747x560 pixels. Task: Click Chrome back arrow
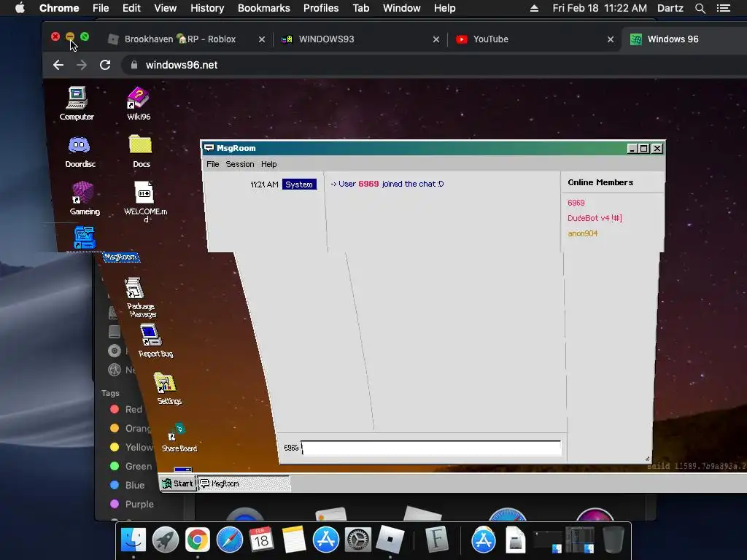58,65
